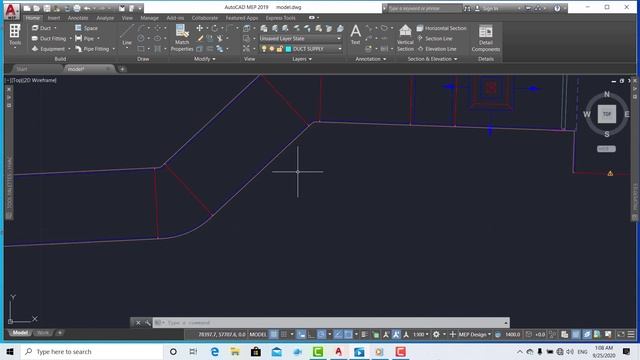The height and width of the screenshot is (360, 640).
Task: Click the Save icon in quick access toolbar
Action: 47,8
